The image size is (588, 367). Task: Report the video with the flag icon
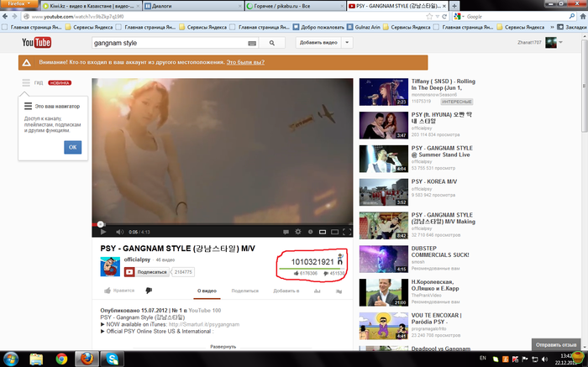pos(339,291)
